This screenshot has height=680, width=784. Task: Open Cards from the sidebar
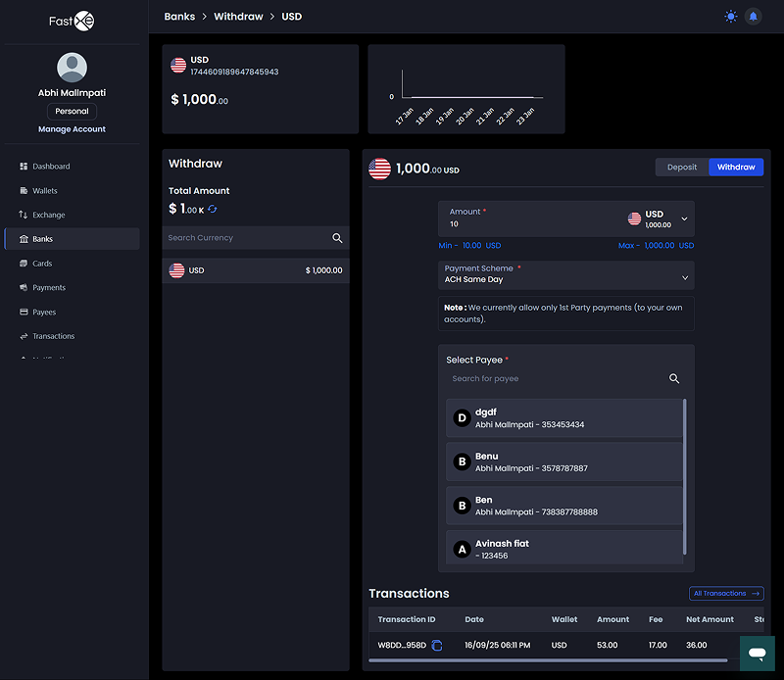click(x=42, y=264)
